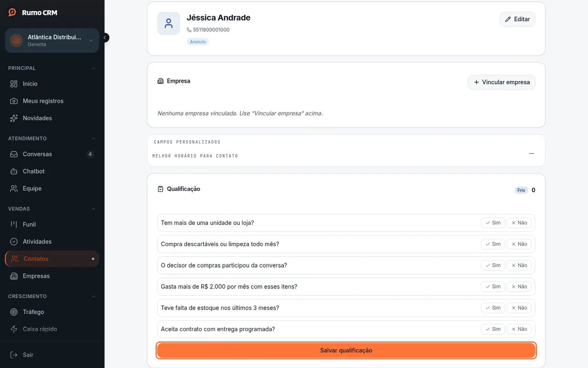Click the Atividades check-circle icon
Screen dimensions: 588x368
coord(14,241)
